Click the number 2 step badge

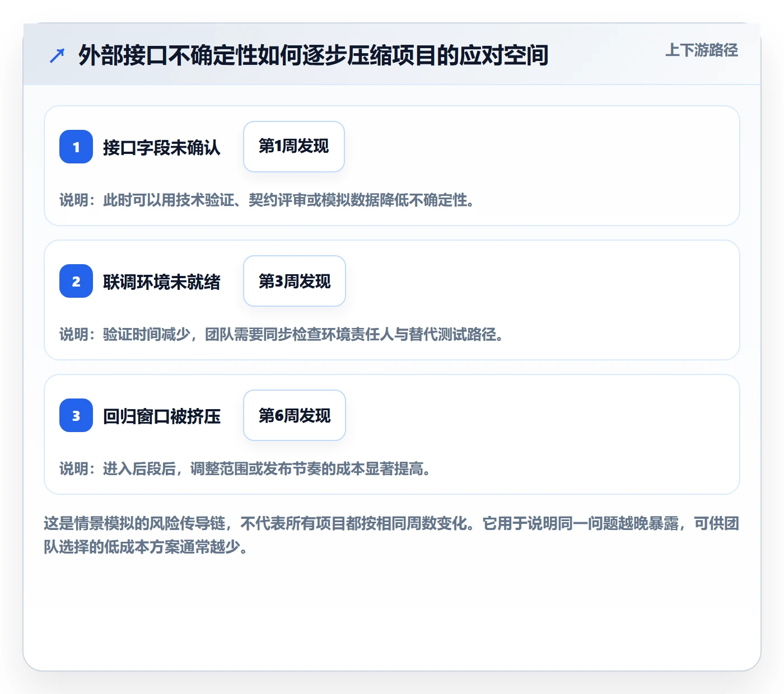pos(76,281)
